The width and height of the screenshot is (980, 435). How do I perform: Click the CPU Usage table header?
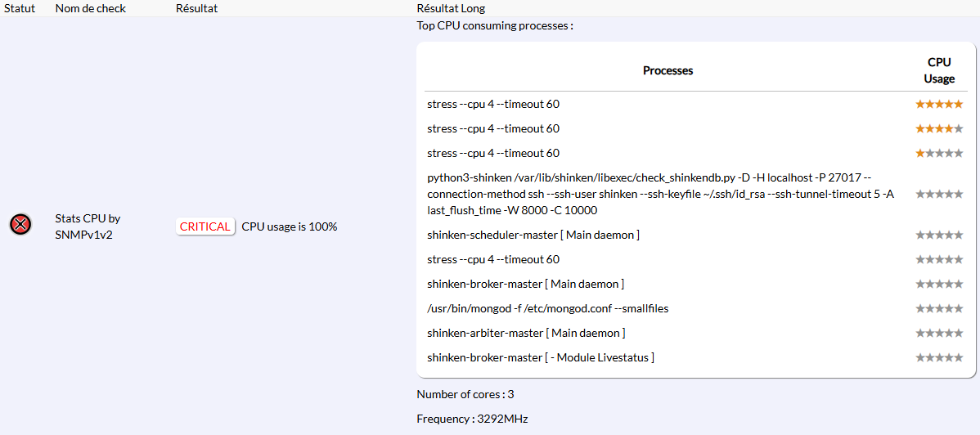pyautogui.click(x=938, y=70)
